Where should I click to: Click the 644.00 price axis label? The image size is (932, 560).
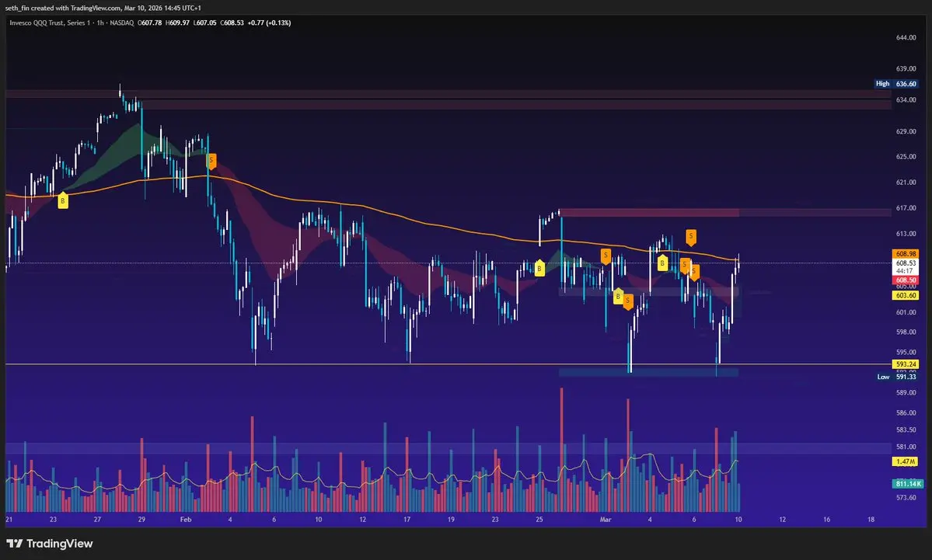click(906, 37)
